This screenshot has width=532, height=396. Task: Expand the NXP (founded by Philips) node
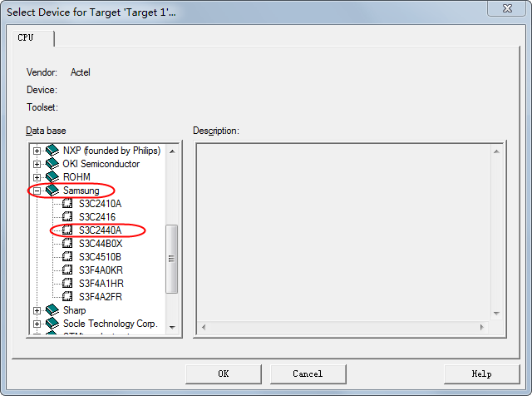pyautogui.click(x=37, y=151)
